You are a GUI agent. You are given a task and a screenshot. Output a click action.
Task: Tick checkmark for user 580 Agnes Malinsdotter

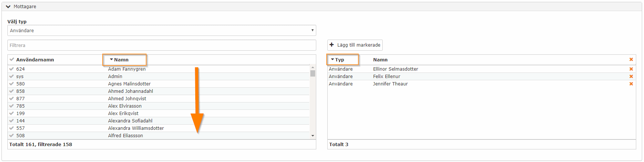pos(12,84)
